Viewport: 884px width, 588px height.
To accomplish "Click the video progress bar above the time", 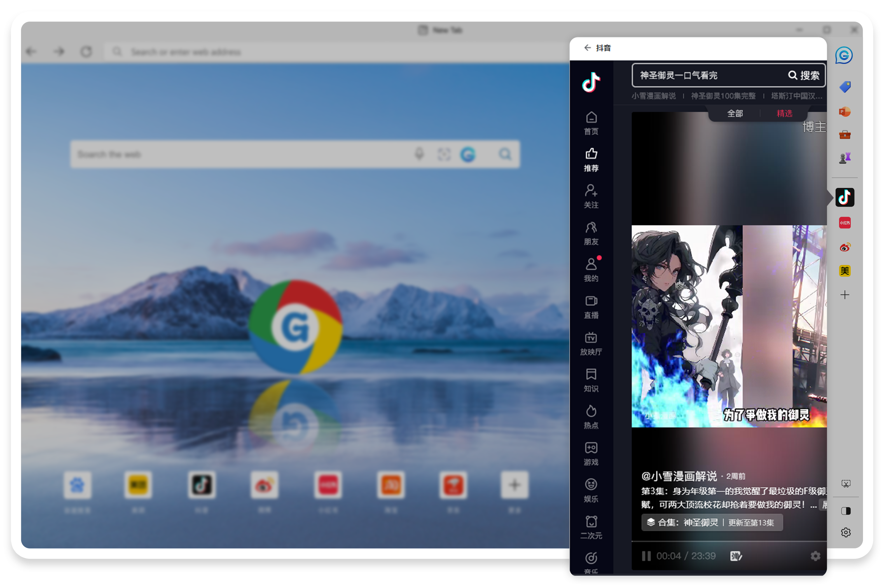I will [x=728, y=541].
